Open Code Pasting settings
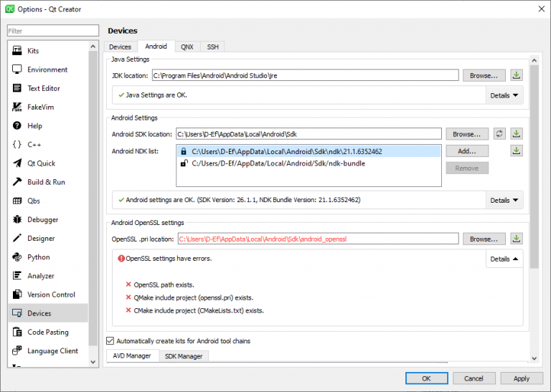This screenshot has width=551, height=392. [48, 332]
